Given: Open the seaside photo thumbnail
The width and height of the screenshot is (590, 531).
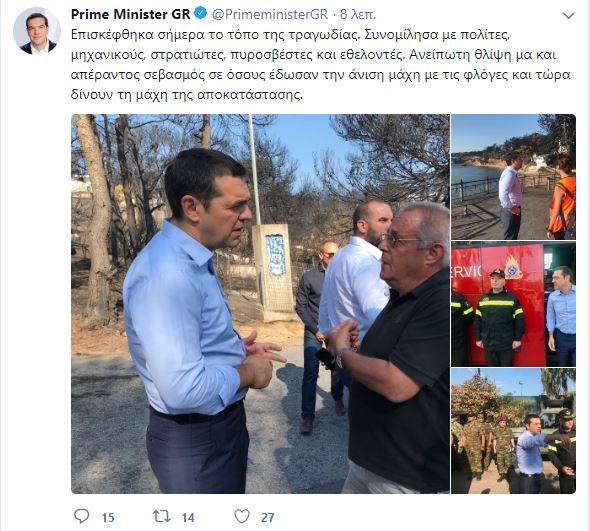Looking at the screenshot, I should click(x=513, y=177).
